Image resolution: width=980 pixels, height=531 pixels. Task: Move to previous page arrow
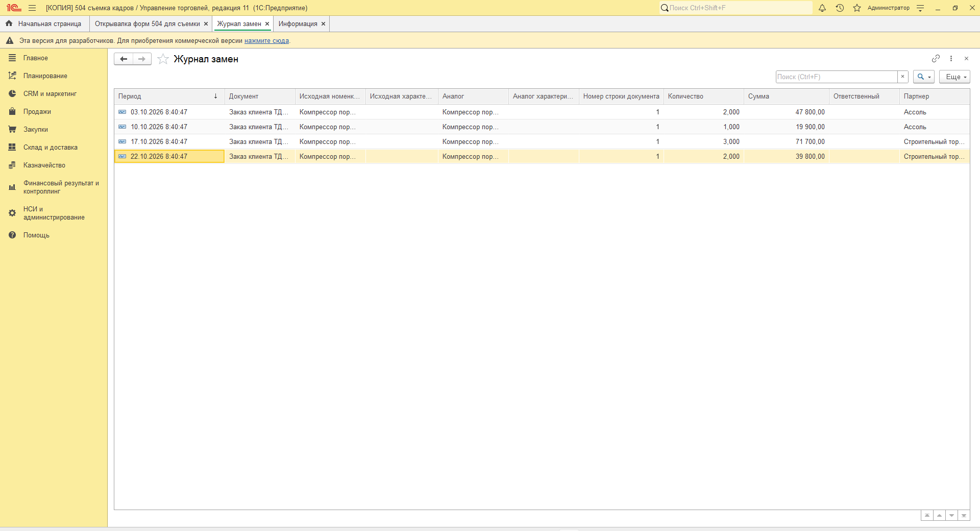tap(939, 515)
